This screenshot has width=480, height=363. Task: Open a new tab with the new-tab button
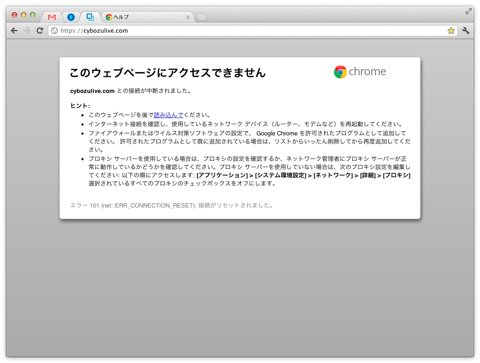(x=201, y=18)
